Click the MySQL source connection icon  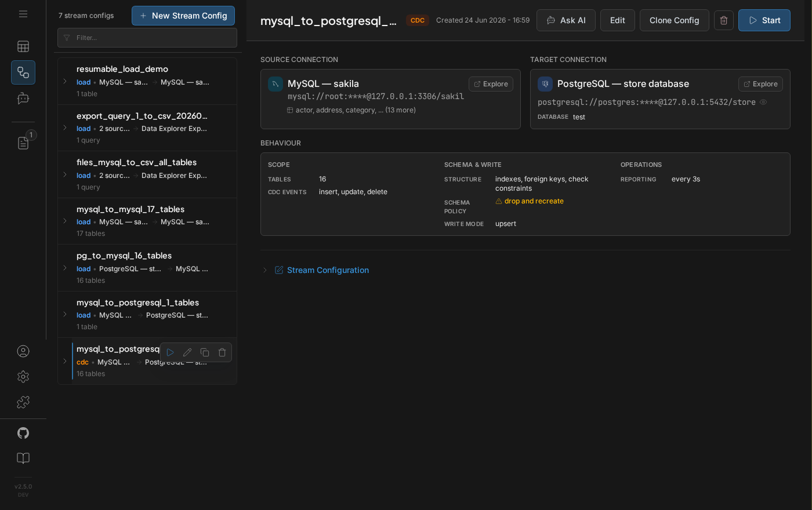(x=275, y=84)
